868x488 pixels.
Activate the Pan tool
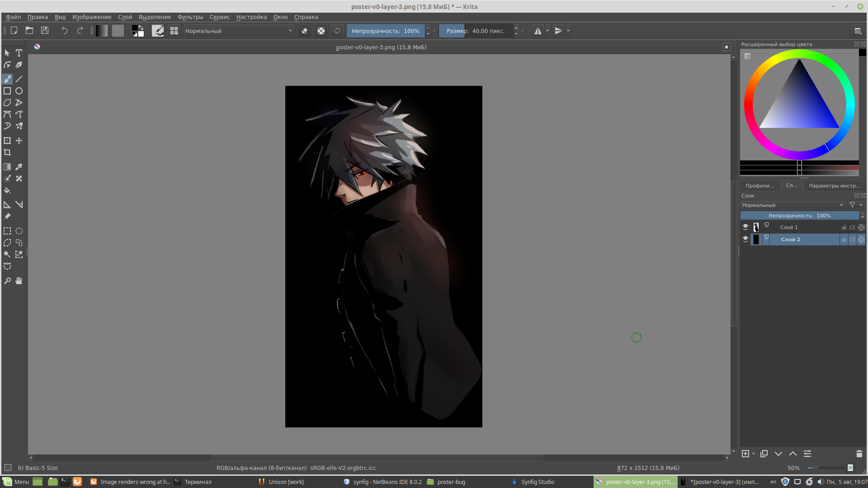[19, 281]
